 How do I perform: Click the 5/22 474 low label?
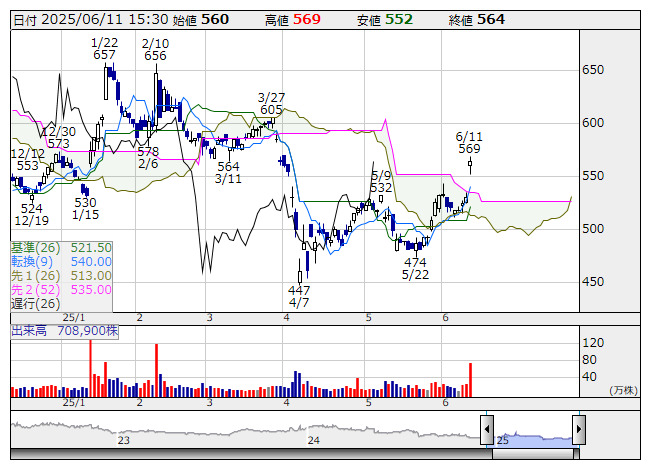point(415,268)
